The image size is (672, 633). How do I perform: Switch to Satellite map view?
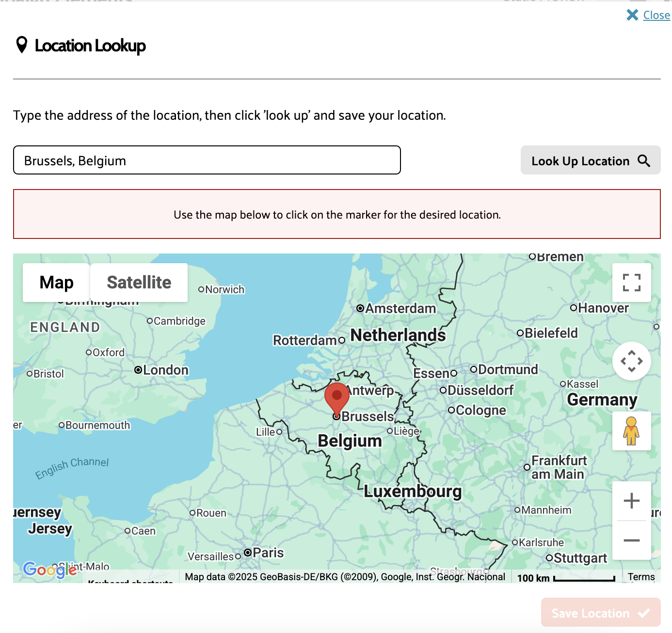click(139, 283)
